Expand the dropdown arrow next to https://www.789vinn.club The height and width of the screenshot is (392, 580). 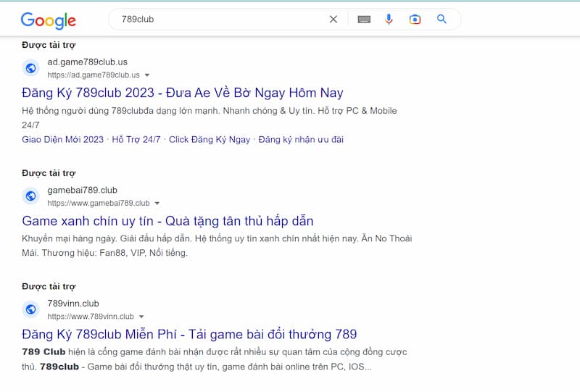click(x=141, y=317)
